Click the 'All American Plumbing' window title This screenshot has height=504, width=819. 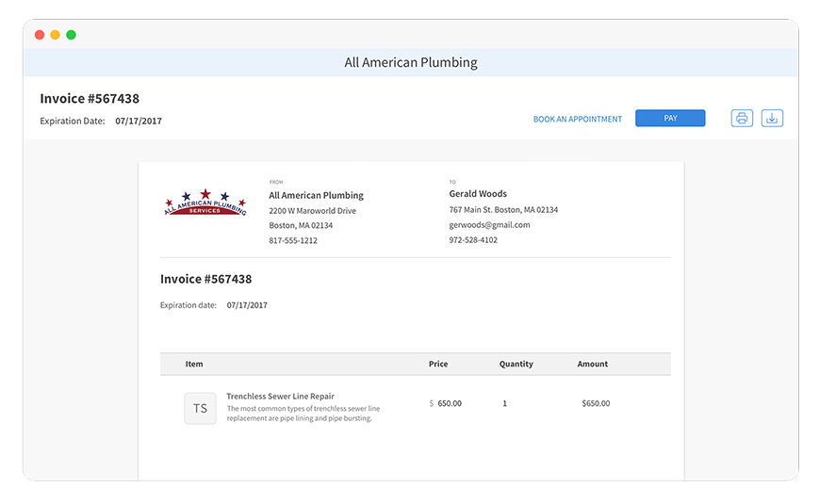(x=411, y=63)
